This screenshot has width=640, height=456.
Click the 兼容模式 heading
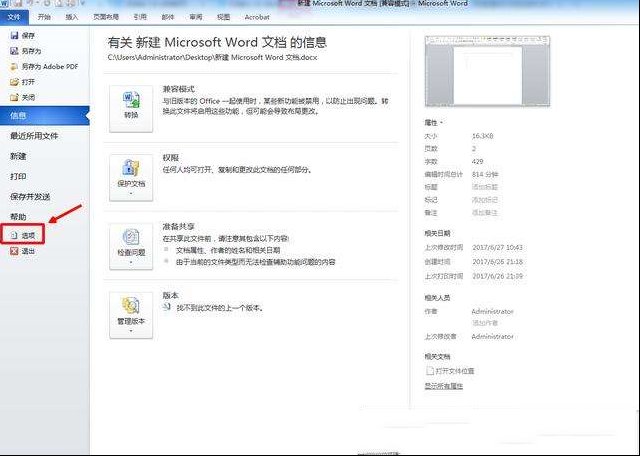tap(178, 89)
